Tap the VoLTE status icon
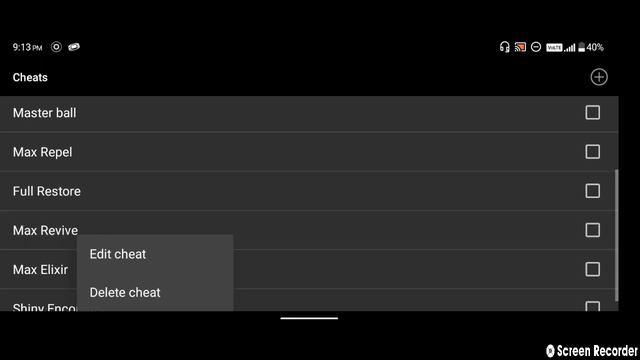640x360 pixels. coord(554,48)
